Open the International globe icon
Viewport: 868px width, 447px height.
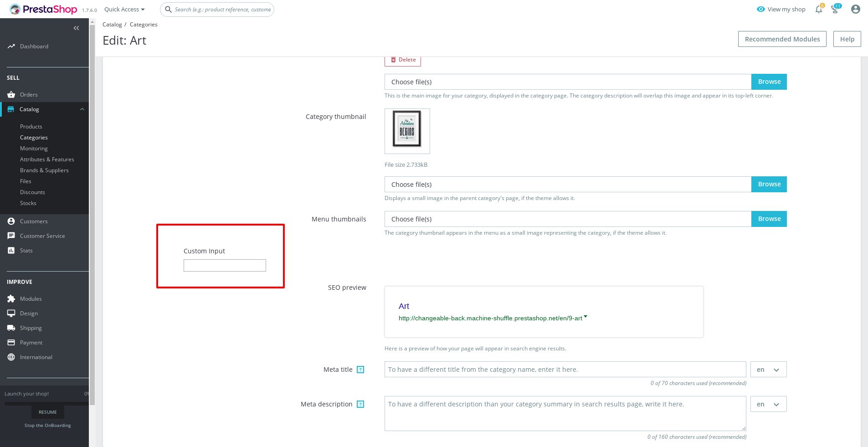tap(11, 357)
